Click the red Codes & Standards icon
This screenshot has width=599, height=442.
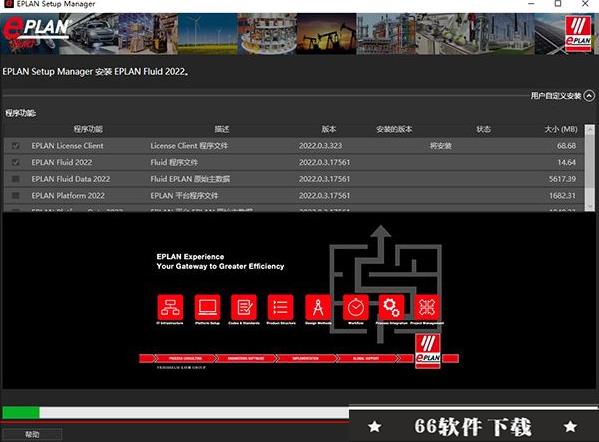pyautogui.click(x=244, y=307)
